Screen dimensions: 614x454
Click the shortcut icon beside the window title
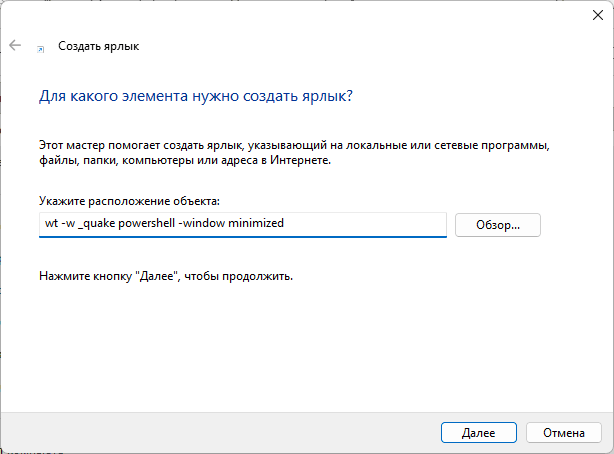pos(40,47)
